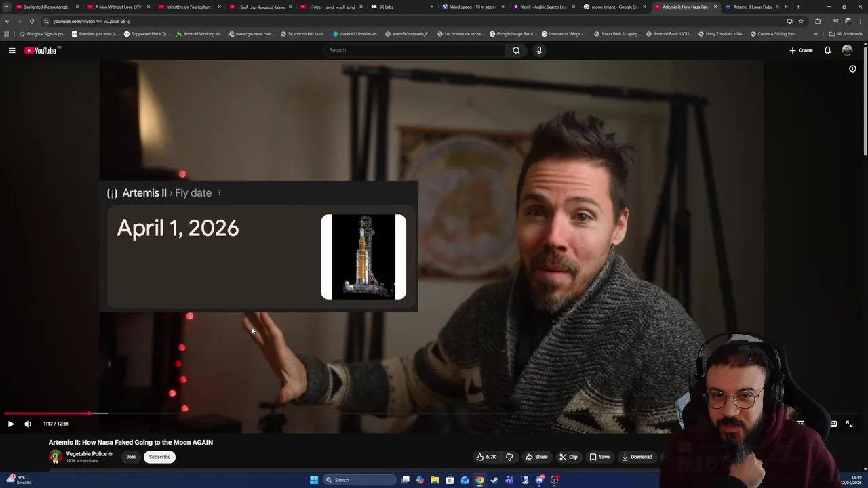Viewport: 868px width, 488px height.
Task: Focus the YouTube search box
Action: tap(415, 50)
